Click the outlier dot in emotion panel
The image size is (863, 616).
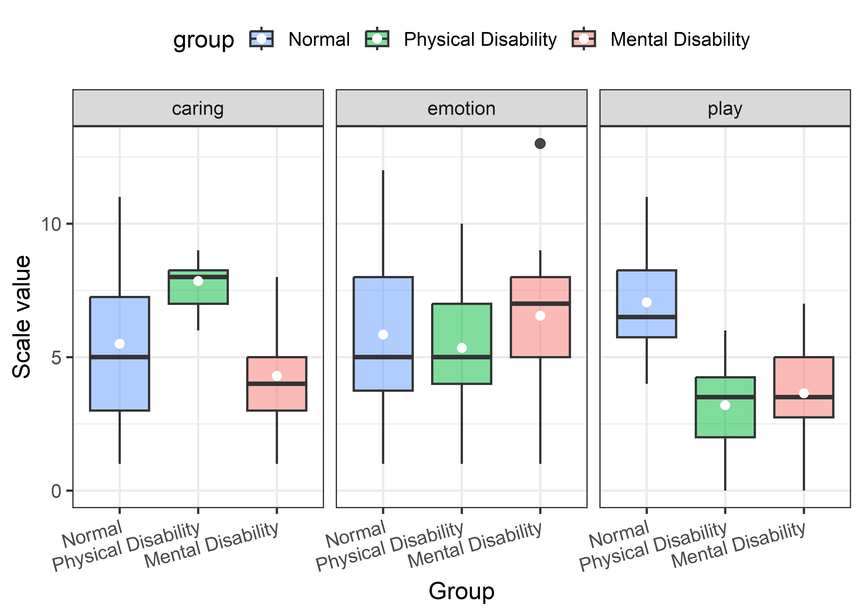(x=540, y=143)
